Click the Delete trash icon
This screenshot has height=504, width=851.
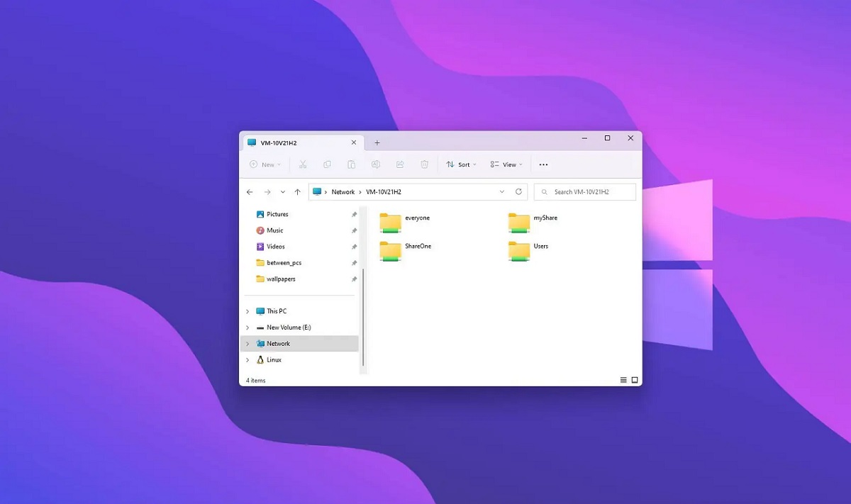(x=424, y=164)
